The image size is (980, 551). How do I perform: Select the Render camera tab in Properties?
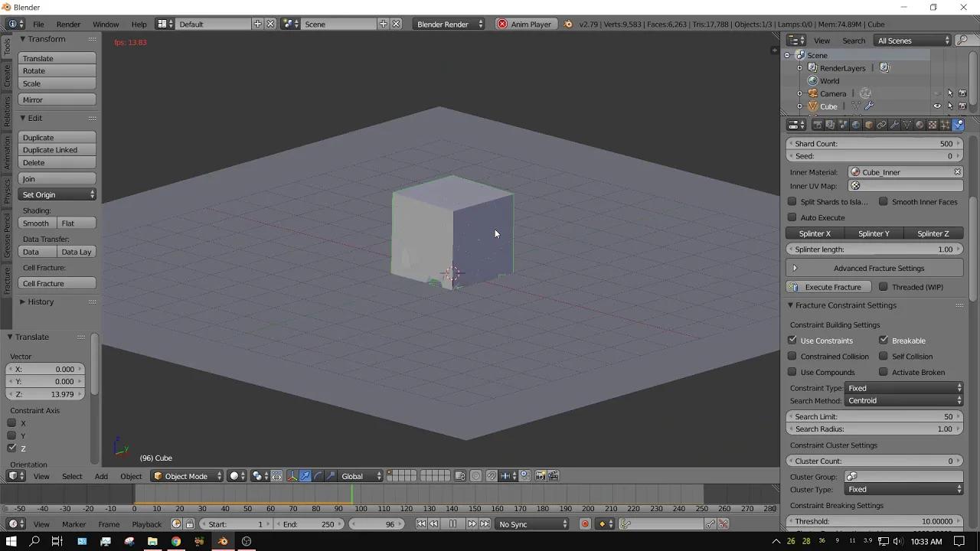coord(818,125)
